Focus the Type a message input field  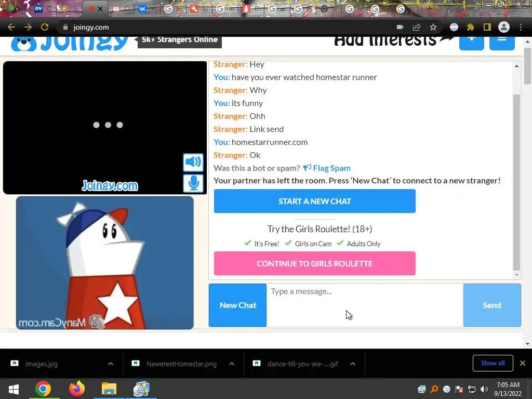365,305
